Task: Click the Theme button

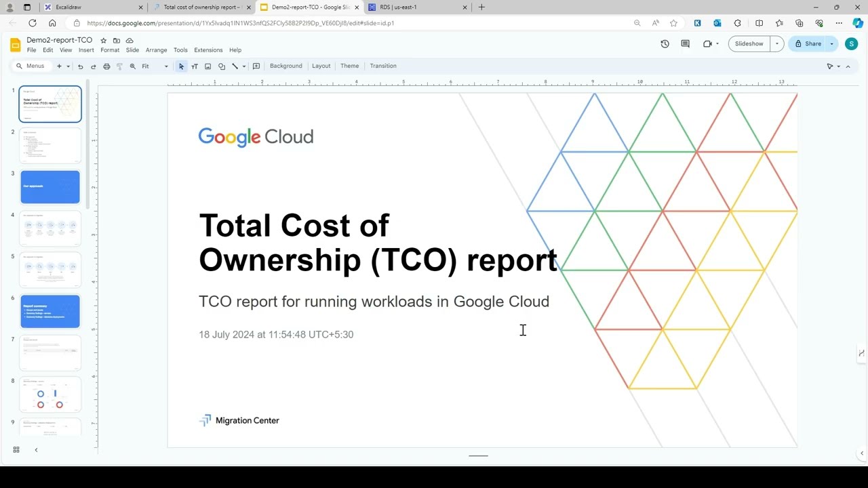Action: 349,66
